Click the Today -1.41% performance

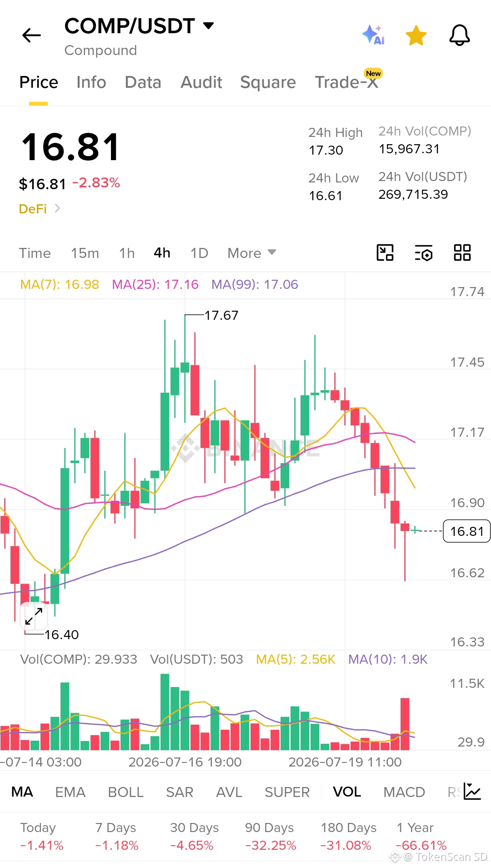coord(42,836)
